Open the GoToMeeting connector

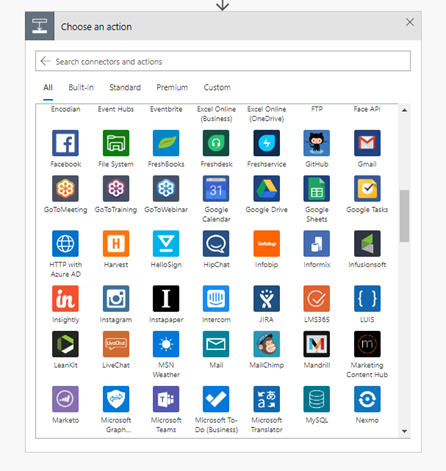click(65, 189)
